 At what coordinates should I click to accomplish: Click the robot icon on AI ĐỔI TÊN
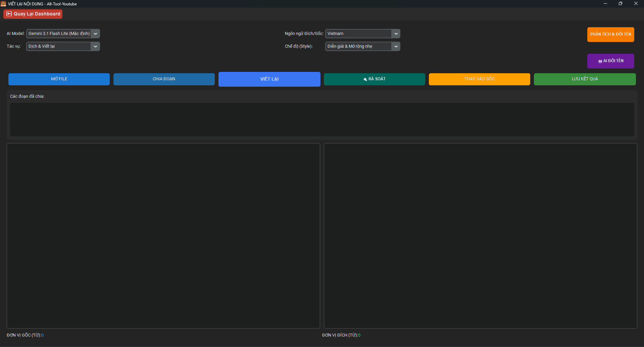(600, 61)
